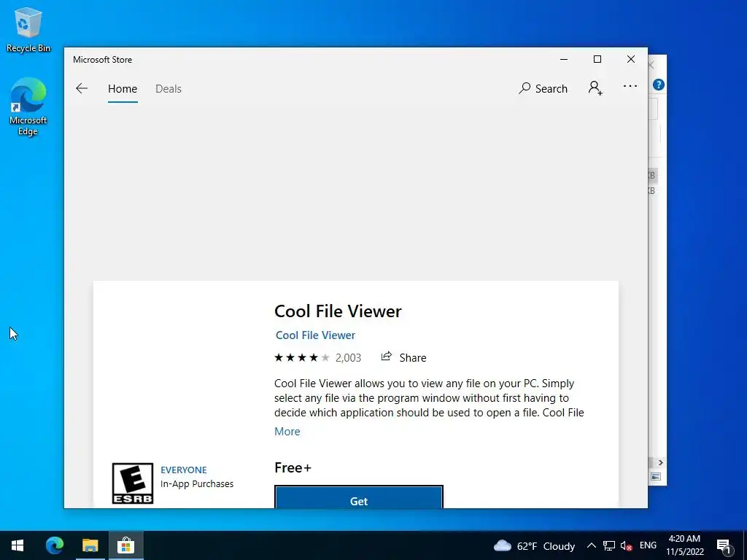Open File Explorer from the taskbar
747x560 pixels.
pos(90,545)
